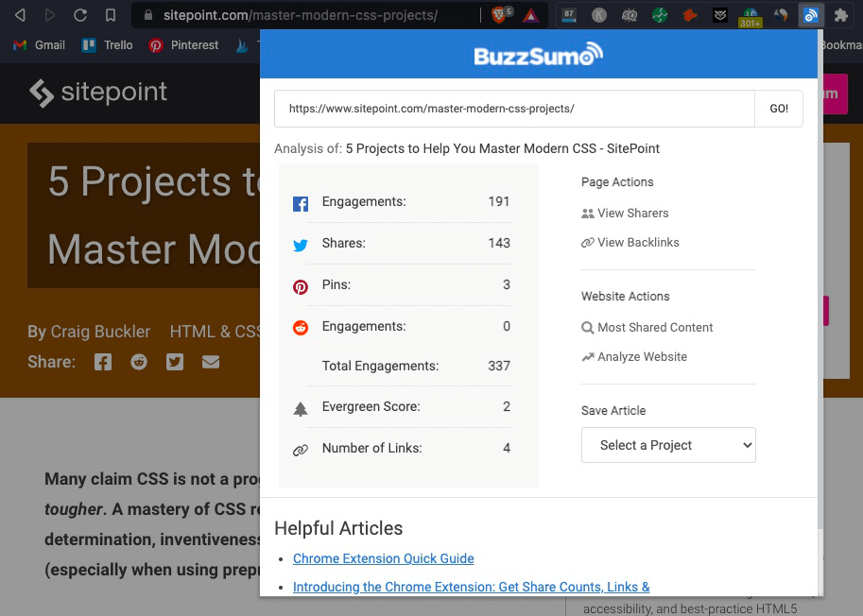Open the Trello bookmark

108,45
